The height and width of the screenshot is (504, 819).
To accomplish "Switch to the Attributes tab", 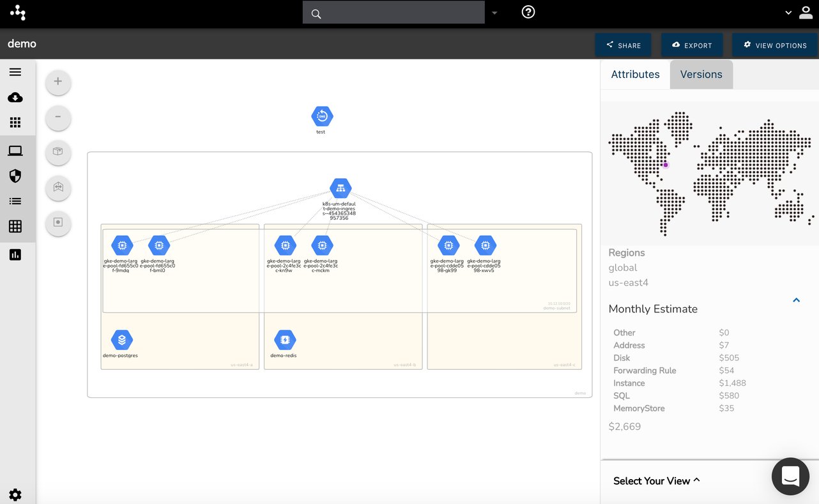I will [635, 74].
